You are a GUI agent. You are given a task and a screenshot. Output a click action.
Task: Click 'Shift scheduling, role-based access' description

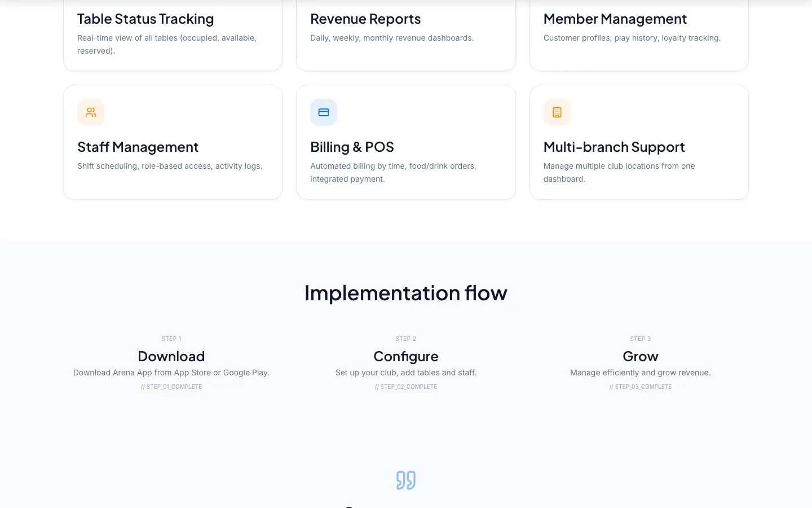pyautogui.click(x=170, y=166)
